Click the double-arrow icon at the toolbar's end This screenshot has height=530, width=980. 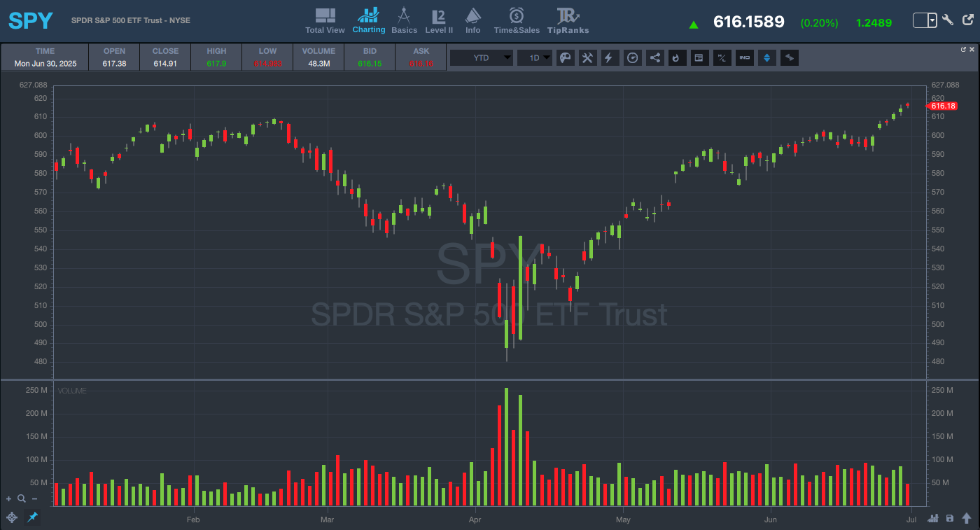(790, 58)
